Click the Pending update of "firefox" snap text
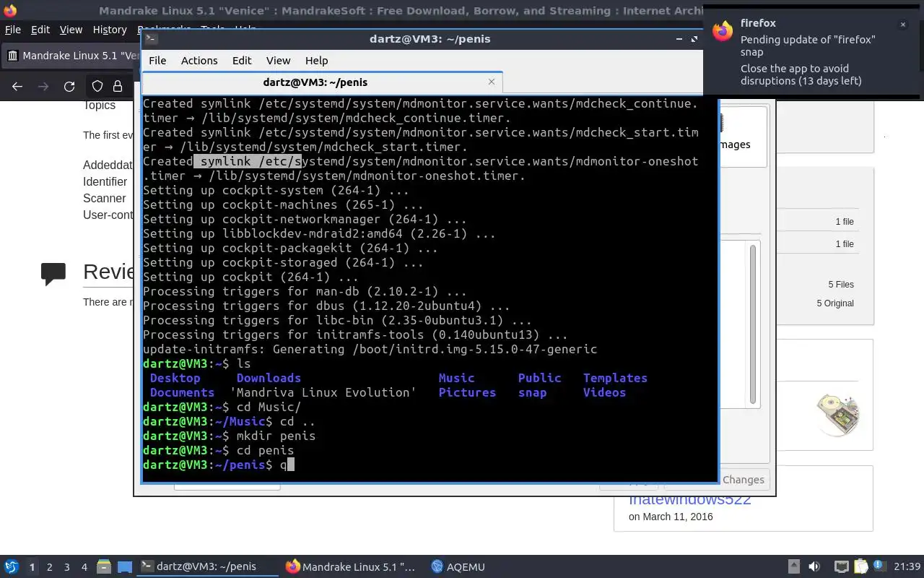The width and height of the screenshot is (924, 578). pos(808,46)
